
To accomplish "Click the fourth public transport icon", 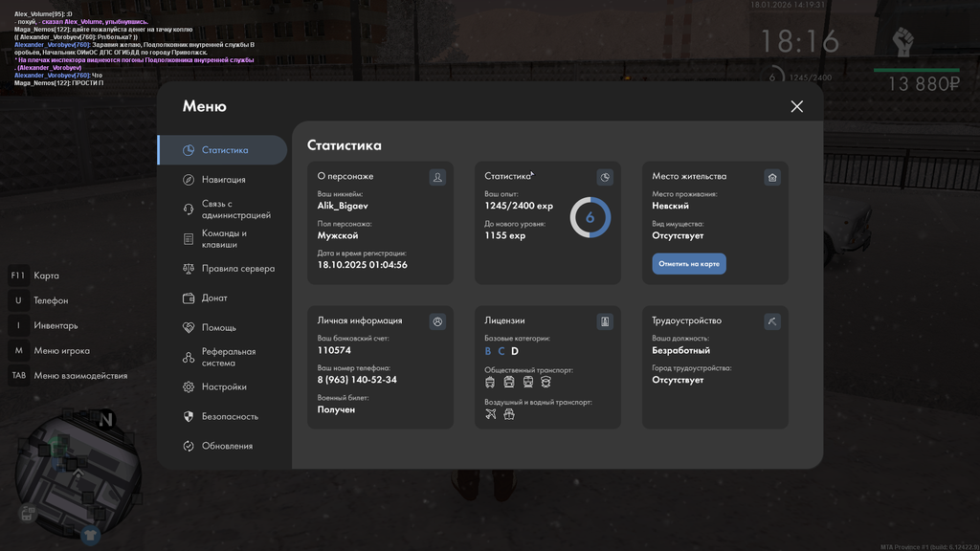I will [x=546, y=382].
